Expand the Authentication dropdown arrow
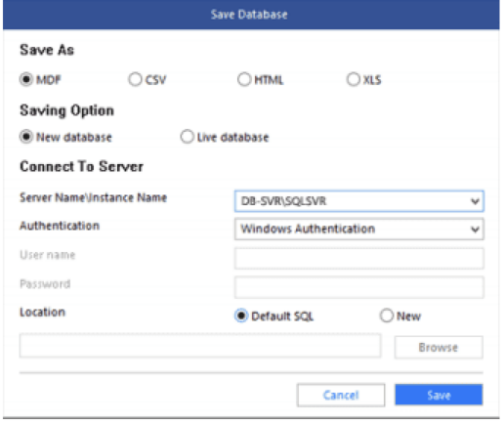504x422 pixels. pyautogui.click(x=475, y=230)
